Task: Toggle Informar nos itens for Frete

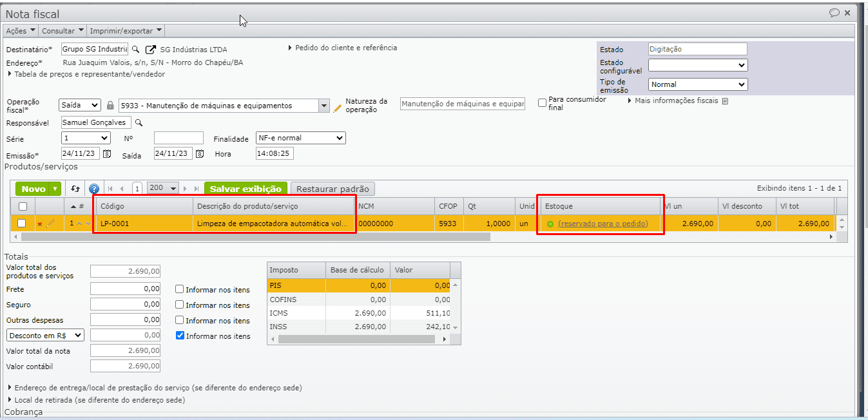Action: [180, 290]
